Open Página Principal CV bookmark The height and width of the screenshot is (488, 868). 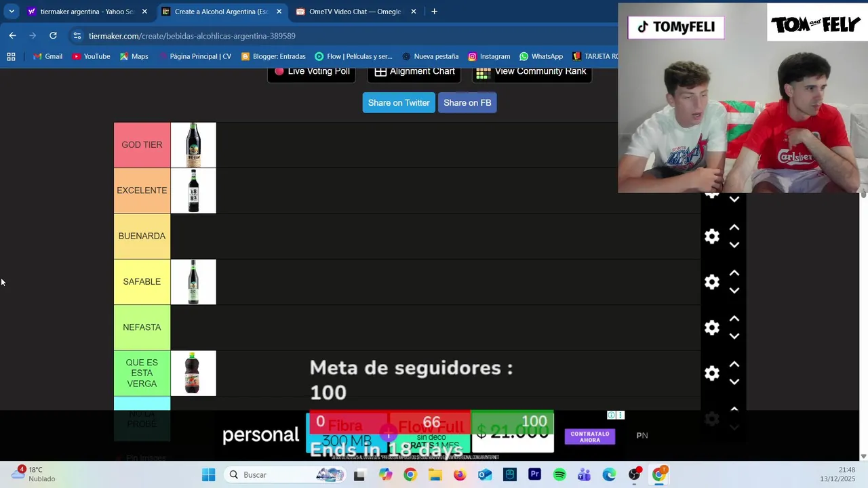pos(195,56)
